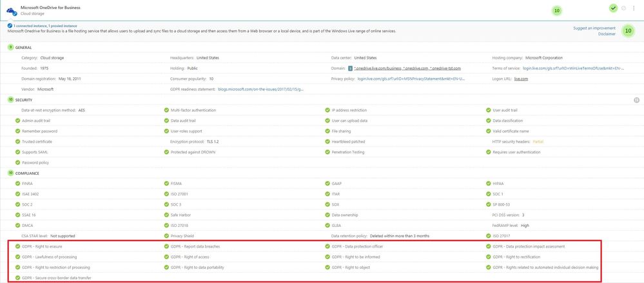Screen dimensions: 644x283
Task: Click the Safe Harbor label
Action: (181, 215)
